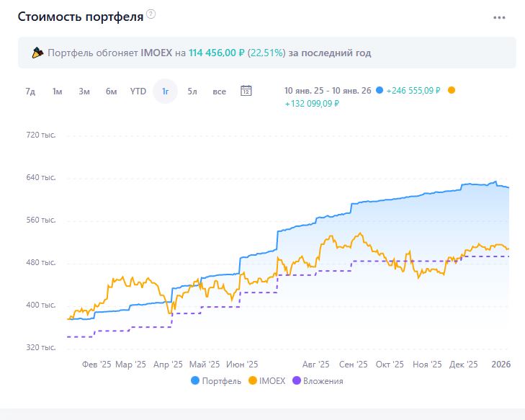Screen dimensions: 525x420
Task: Show the 5л period chart
Action: 192,91
